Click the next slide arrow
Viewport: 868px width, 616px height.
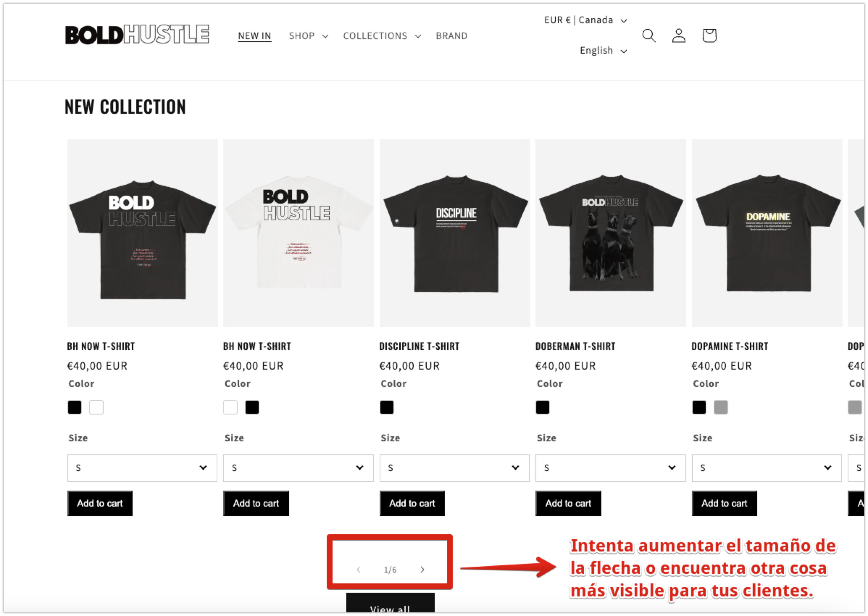tap(422, 569)
